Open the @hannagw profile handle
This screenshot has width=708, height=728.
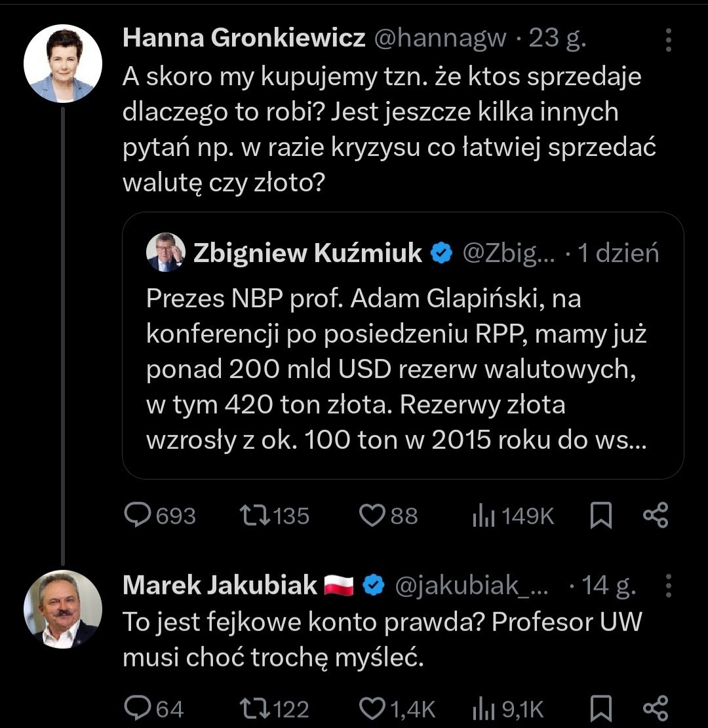coord(440,39)
